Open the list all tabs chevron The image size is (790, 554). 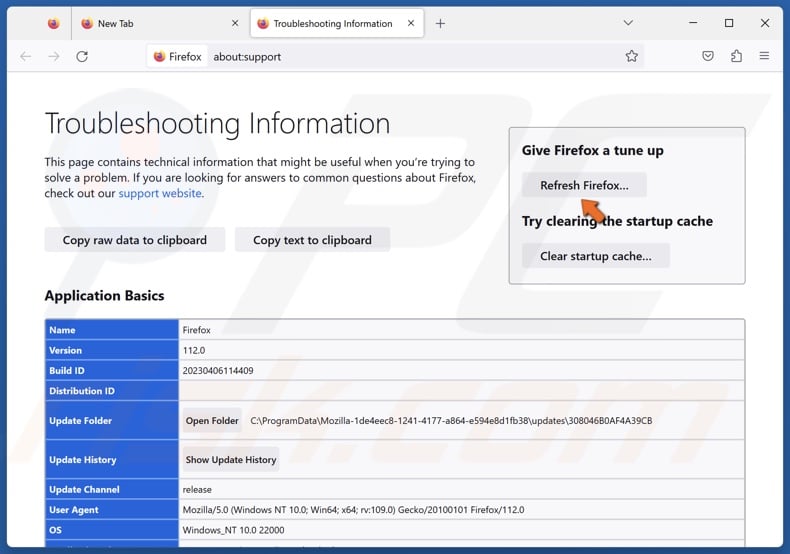tap(628, 23)
